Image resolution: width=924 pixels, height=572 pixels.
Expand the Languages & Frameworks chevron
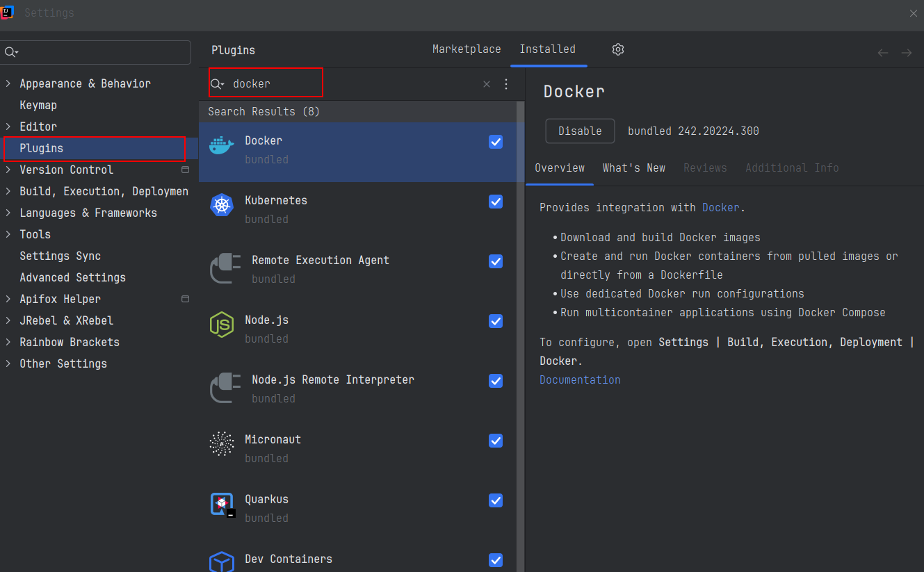click(x=8, y=213)
